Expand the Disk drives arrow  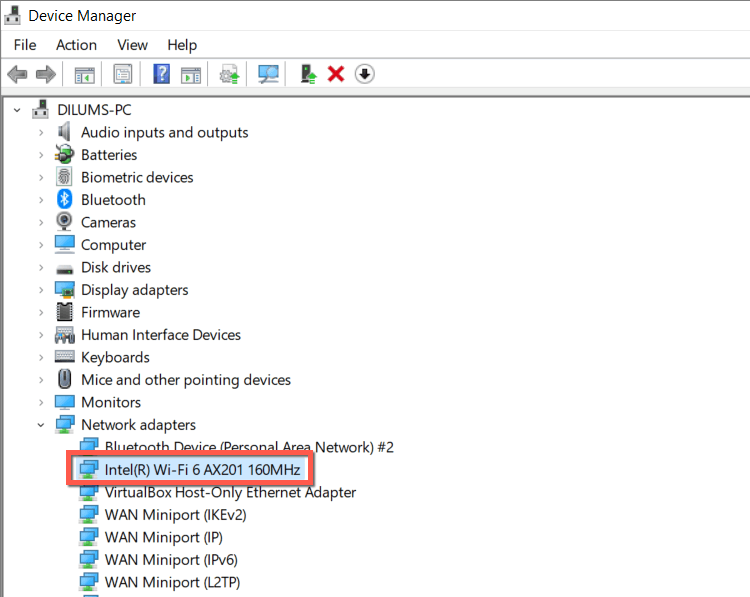[41, 267]
